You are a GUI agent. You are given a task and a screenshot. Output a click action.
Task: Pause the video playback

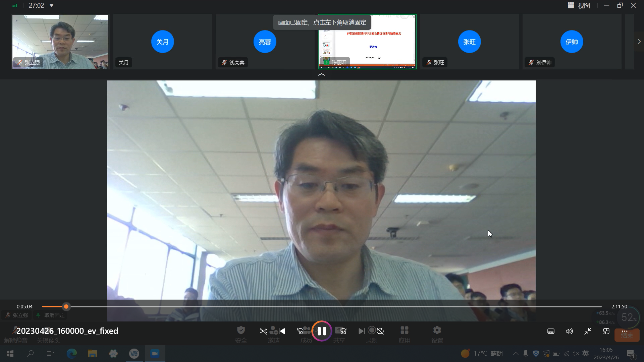pyautogui.click(x=322, y=331)
